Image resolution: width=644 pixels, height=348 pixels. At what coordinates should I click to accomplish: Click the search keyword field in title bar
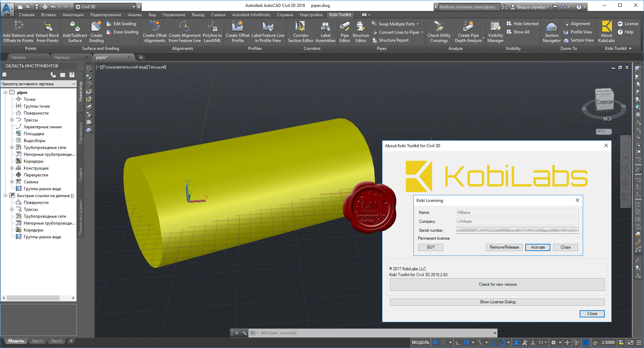[x=469, y=7]
